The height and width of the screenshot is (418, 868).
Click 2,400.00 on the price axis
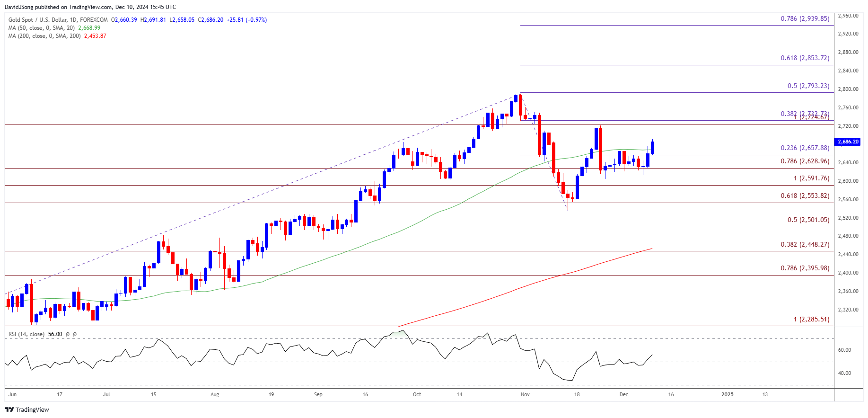pos(848,273)
